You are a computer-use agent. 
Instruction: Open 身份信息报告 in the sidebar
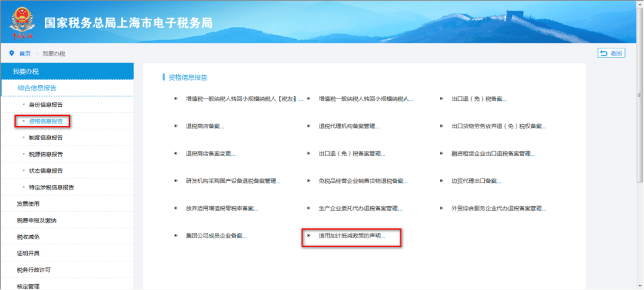pyautogui.click(x=46, y=105)
